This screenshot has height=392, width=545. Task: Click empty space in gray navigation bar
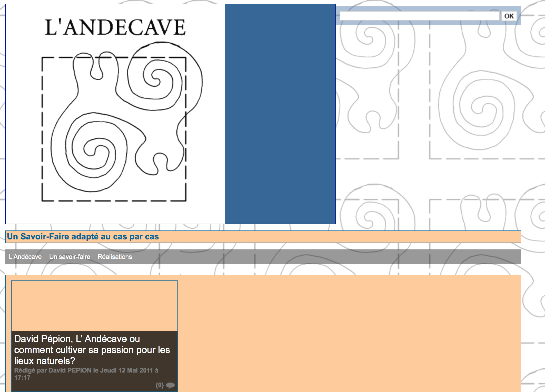(316, 257)
